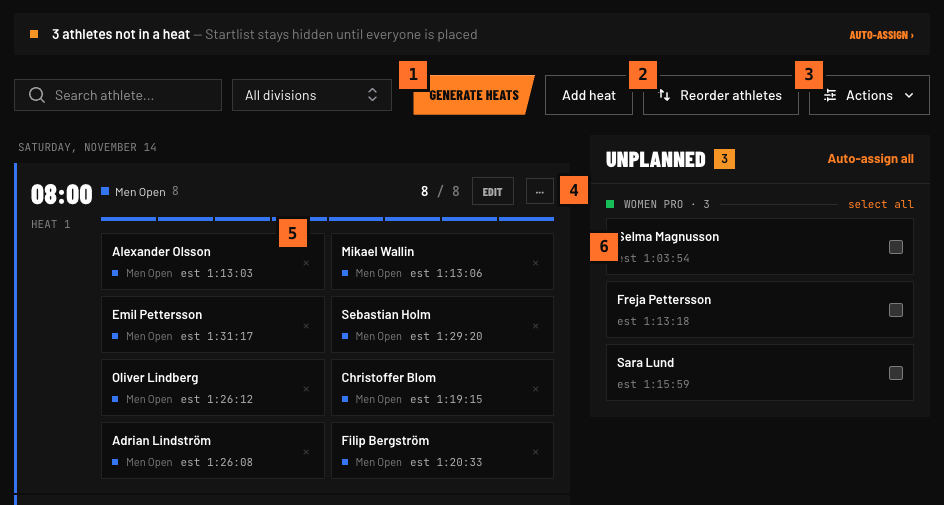Screen dimensions: 944x505
Task: Select the Sebastian Holm athlete card
Action: tap(442, 324)
